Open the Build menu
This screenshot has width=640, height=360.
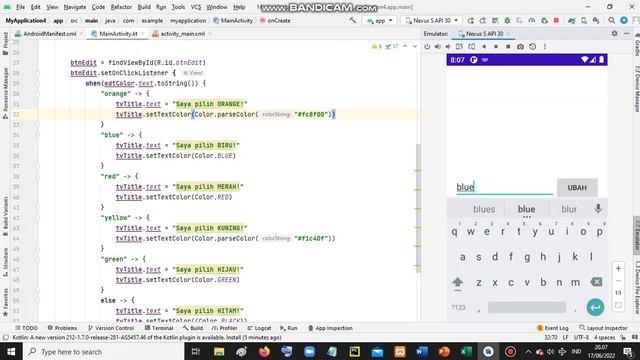[144, 7]
